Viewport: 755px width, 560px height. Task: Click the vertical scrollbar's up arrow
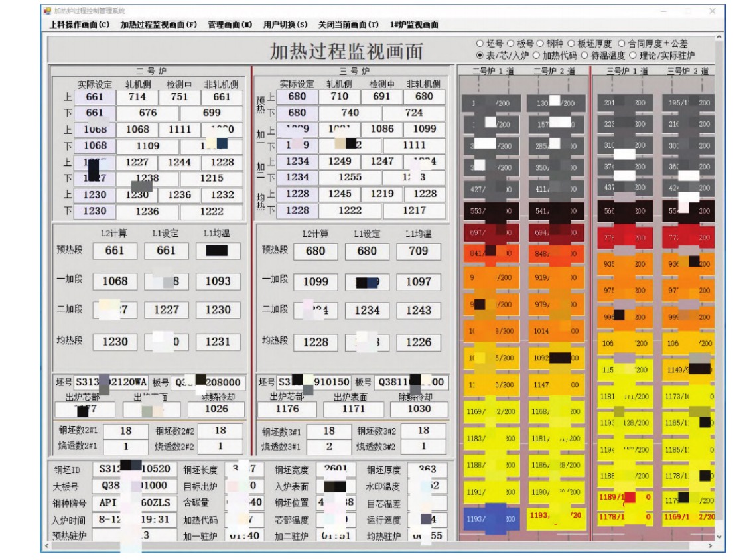719,39
